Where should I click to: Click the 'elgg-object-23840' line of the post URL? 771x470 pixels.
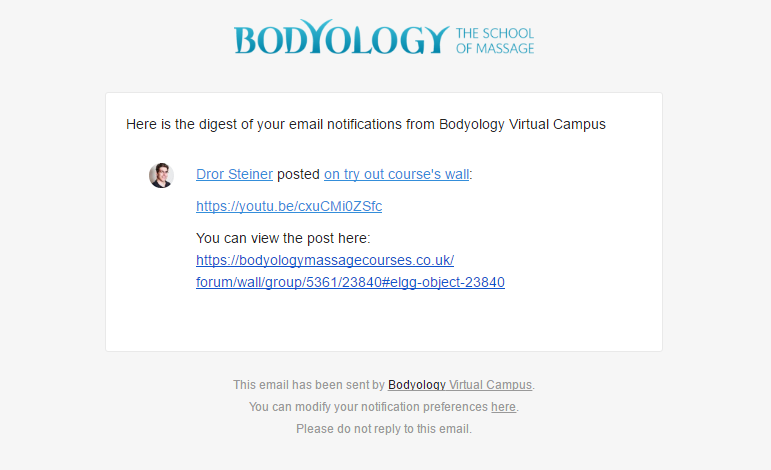(x=350, y=282)
